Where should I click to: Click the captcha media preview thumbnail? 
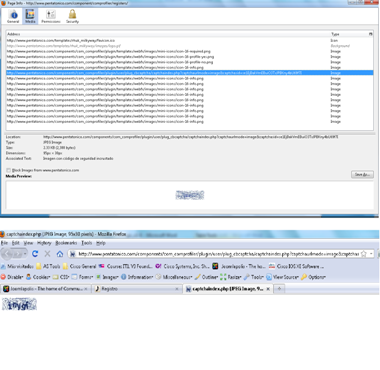pos(190,195)
